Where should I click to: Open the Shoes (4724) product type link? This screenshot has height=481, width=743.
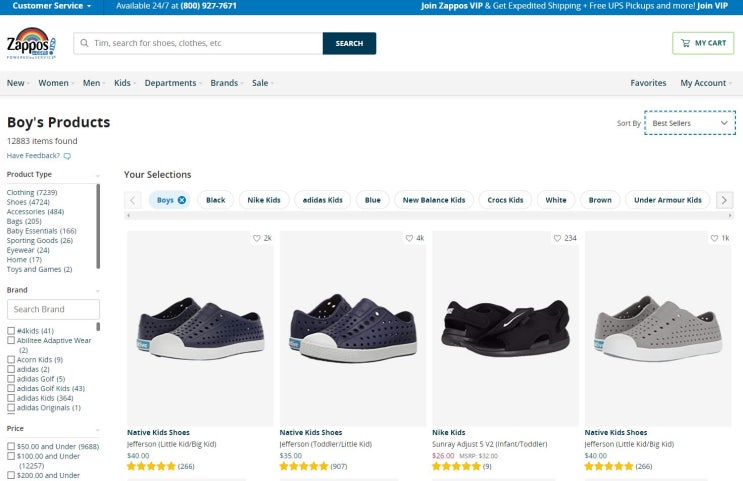pos(28,202)
